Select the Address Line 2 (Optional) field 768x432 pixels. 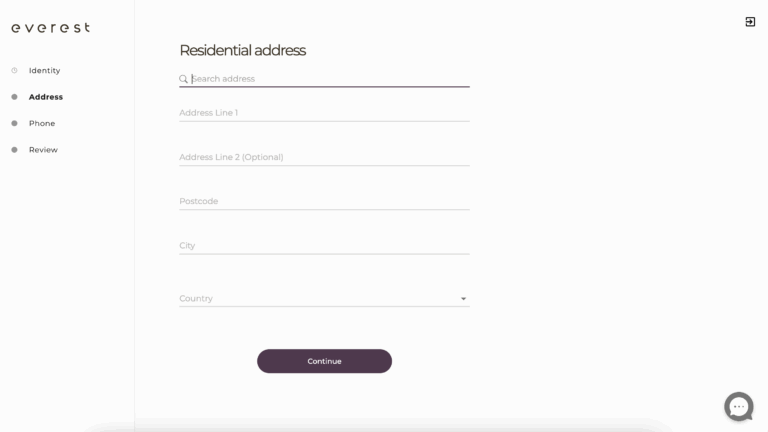(324, 157)
